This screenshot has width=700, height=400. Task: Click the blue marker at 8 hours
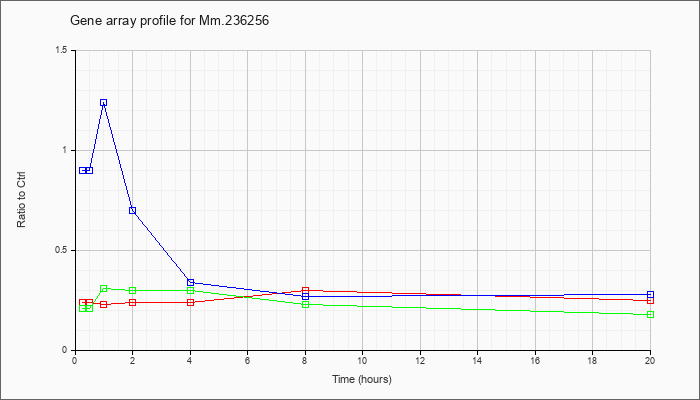(305, 296)
